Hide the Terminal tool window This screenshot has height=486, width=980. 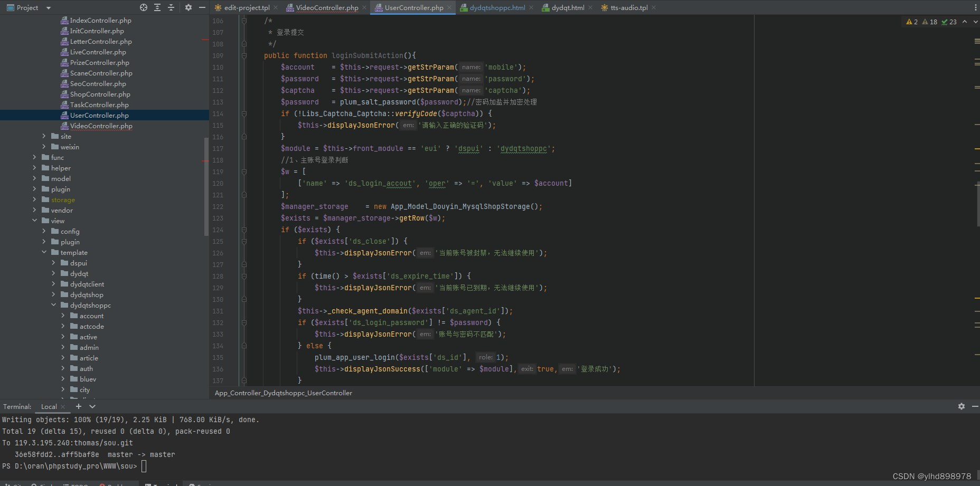coord(975,406)
